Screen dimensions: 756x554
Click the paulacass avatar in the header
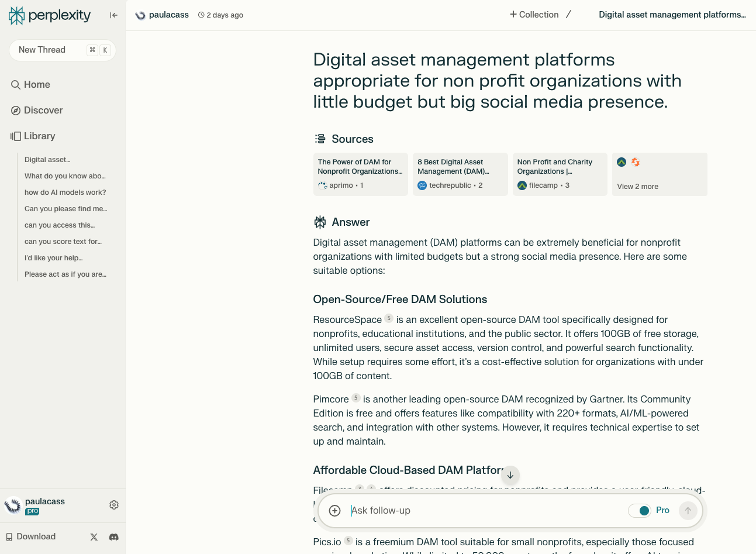point(140,15)
